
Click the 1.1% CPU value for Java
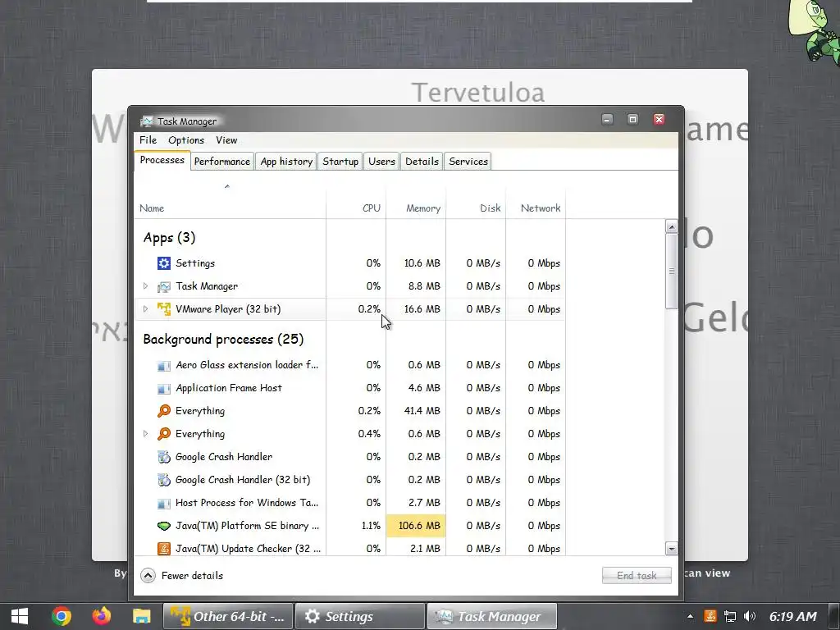point(371,526)
